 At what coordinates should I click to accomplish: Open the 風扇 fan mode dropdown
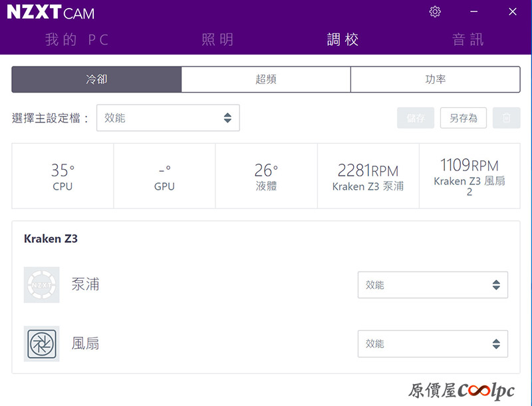(433, 343)
